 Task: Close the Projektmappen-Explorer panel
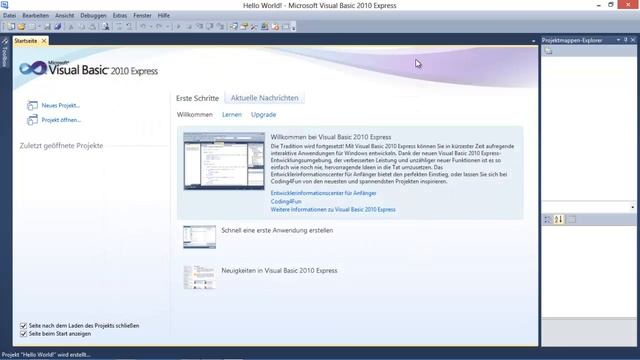click(633, 40)
